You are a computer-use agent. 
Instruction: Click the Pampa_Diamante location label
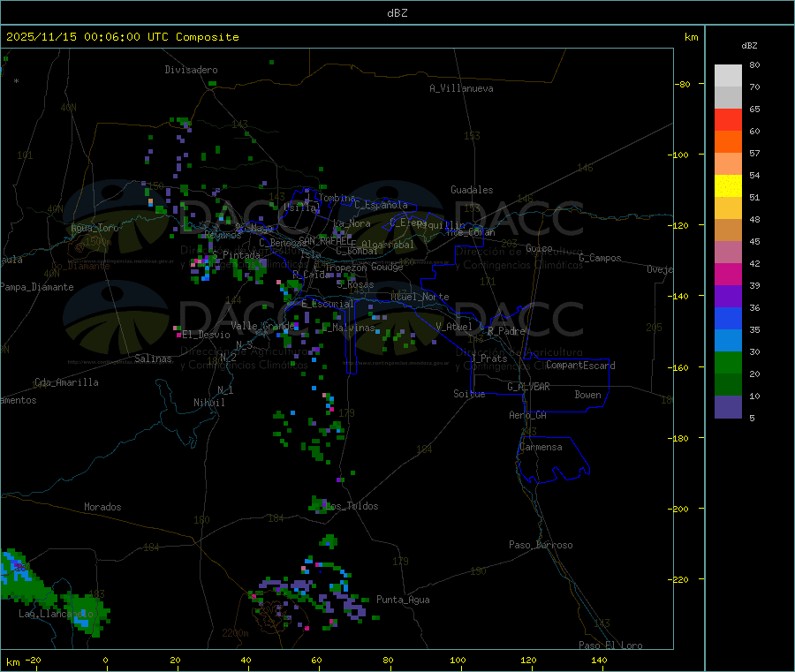37,287
